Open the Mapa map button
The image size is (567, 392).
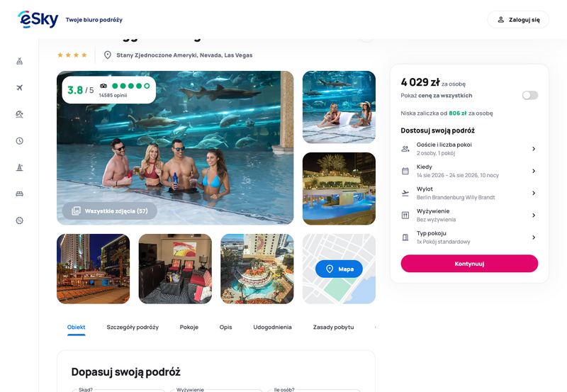coord(339,269)
